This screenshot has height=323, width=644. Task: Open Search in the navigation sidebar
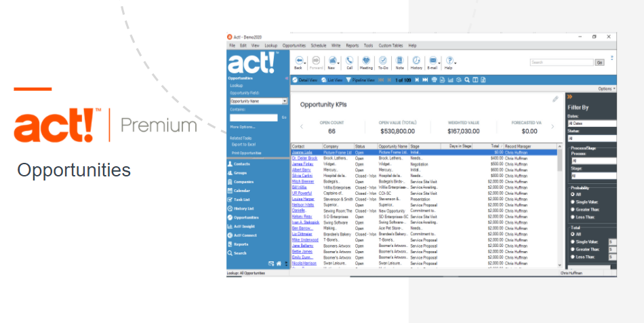click(x=237, y=253)
